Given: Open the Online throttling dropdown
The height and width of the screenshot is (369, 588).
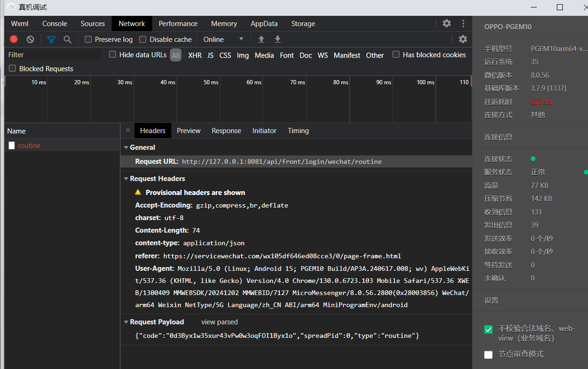Looking at the screenshot, I should click(223, 40).
